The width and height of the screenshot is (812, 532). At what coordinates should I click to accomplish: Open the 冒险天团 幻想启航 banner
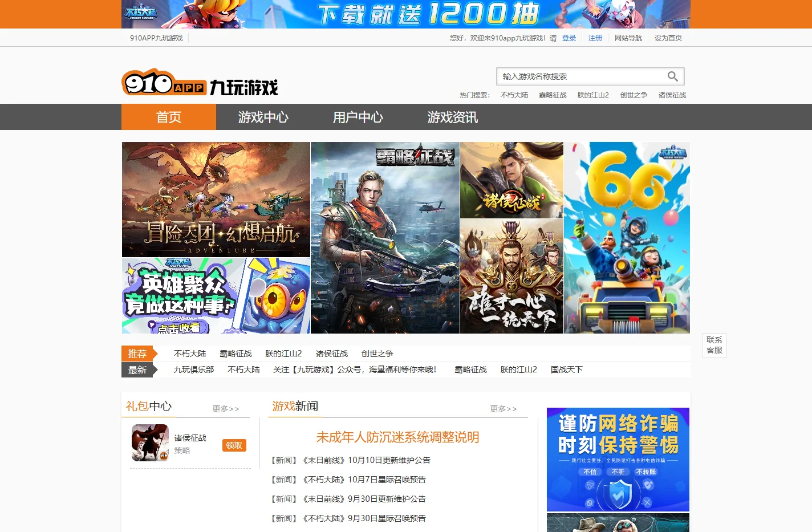click(x=216, y=200)
